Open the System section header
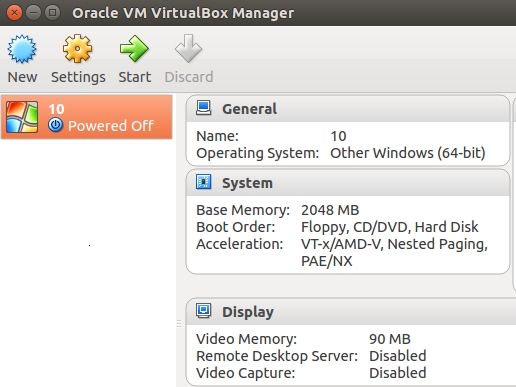This screenshot has height=387, width=516. point(348,183)
